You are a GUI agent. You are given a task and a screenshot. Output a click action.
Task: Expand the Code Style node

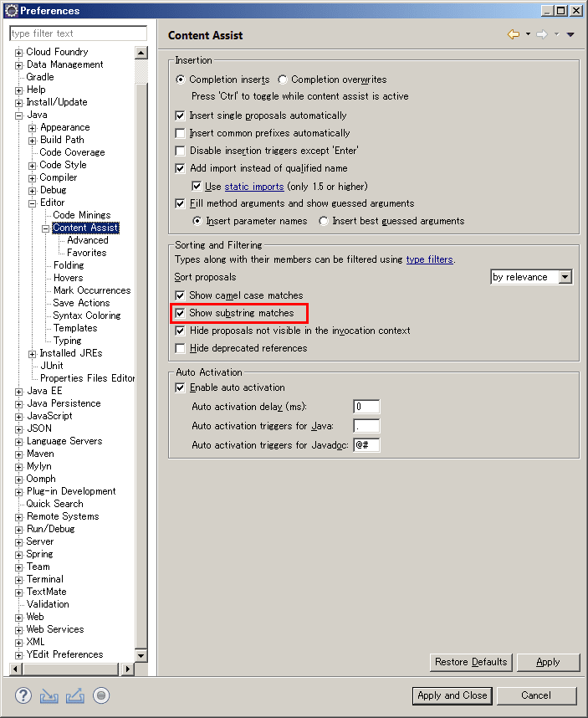32,166
